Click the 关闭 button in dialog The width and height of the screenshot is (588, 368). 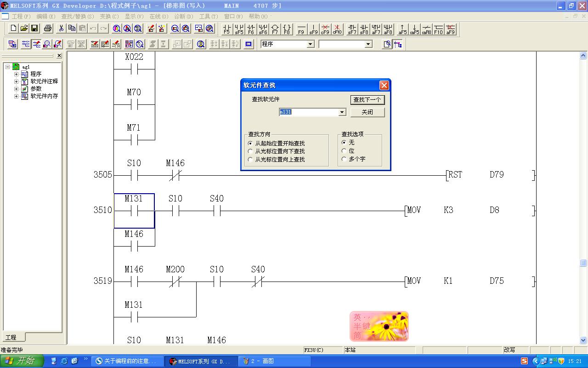[x=367, y=112]
